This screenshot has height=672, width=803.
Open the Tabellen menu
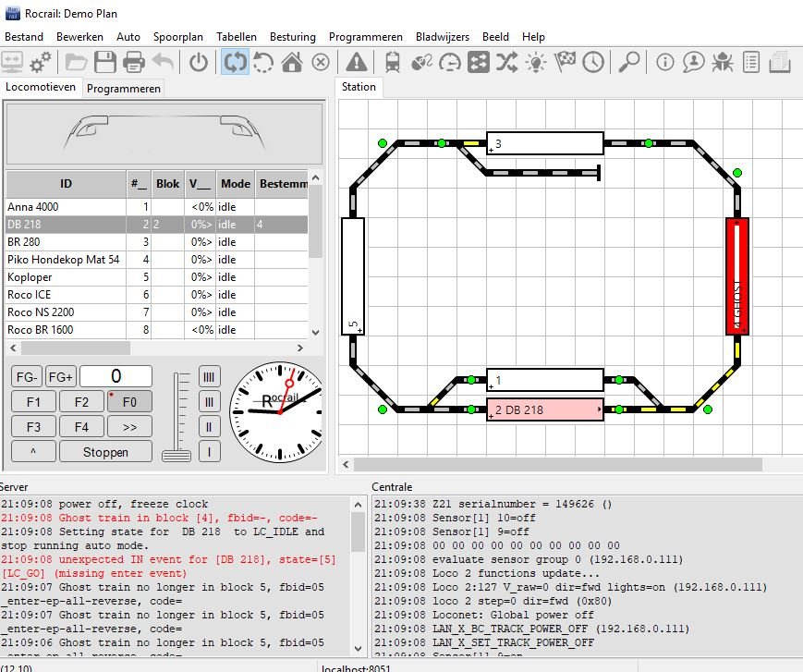click(x=236, y=37)
